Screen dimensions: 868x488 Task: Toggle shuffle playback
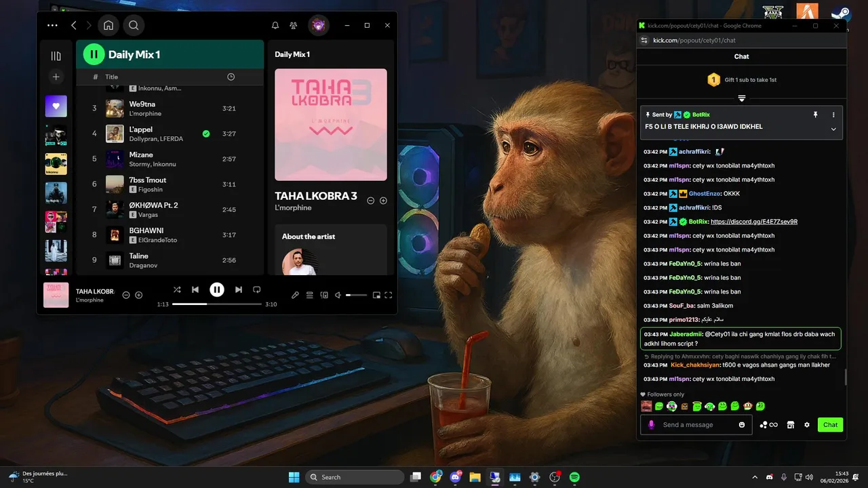coord(177,289)
